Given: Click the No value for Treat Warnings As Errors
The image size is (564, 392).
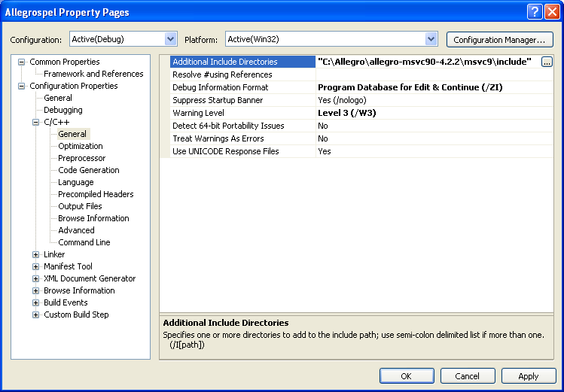Looking at the screenshot, I should tap(434, 138).
